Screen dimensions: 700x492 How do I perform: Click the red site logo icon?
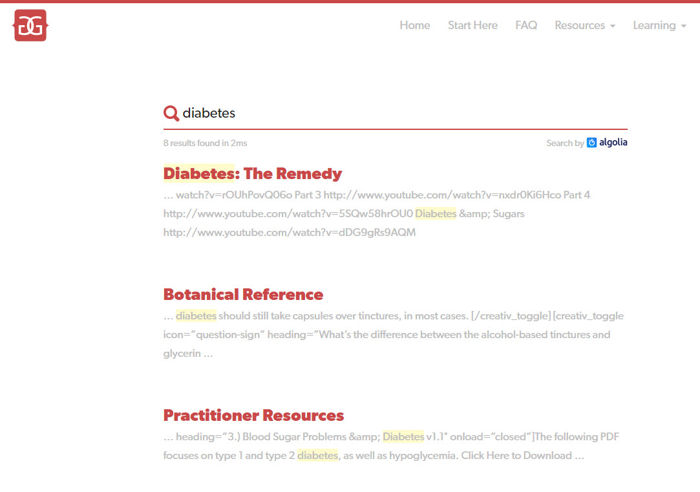pos(30,25)
